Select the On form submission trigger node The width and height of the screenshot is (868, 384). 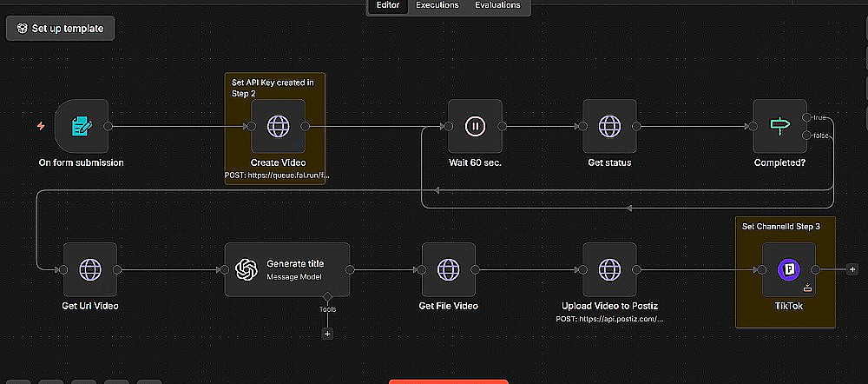point(82,126)
